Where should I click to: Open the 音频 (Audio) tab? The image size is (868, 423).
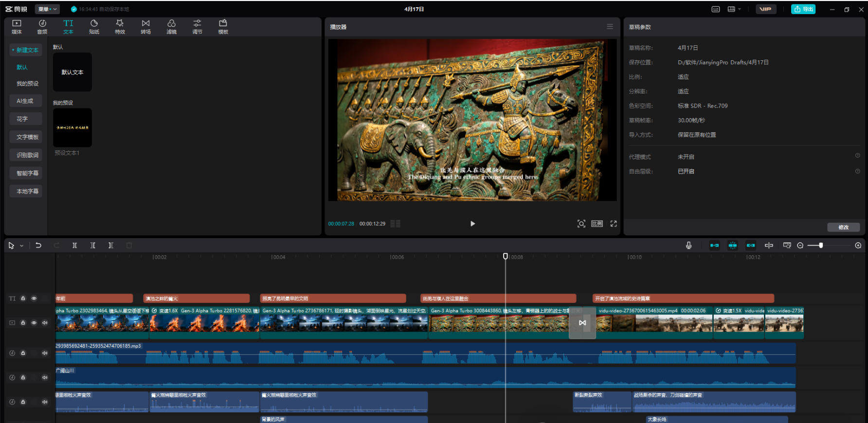pyautogui.click(x=42, y=27)
